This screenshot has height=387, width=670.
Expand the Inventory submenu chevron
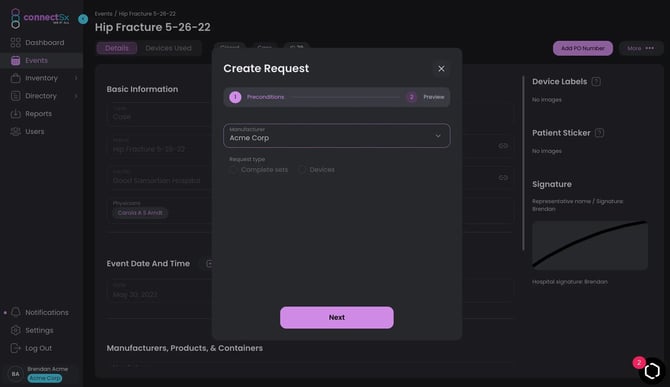pyautogui.click(x=76, y=78)
